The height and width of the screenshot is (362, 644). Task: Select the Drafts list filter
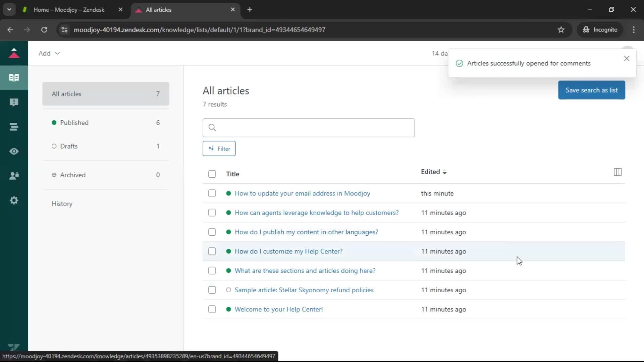(106, 146)
